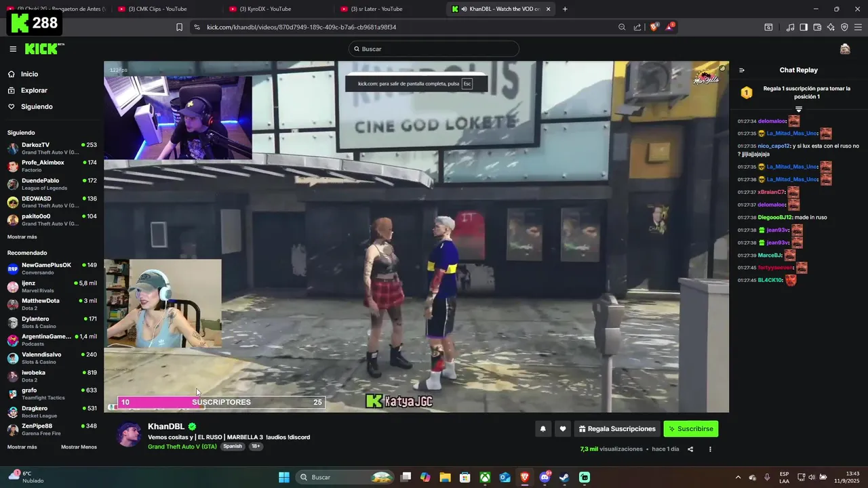Image resolution: width=868 pixels, height=488 pixels.
Task: Open NewGamePlusOK recommended channel
Action: coord(52,268)
